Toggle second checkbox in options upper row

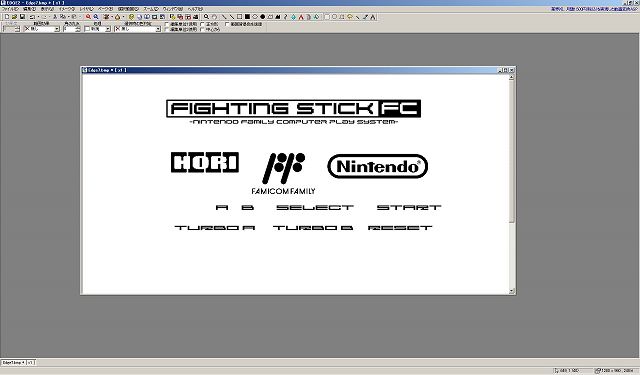point(202,24)
